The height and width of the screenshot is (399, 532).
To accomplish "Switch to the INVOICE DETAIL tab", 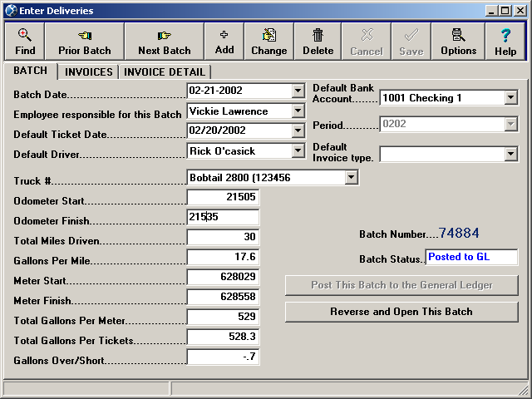I will pos(165,72).
